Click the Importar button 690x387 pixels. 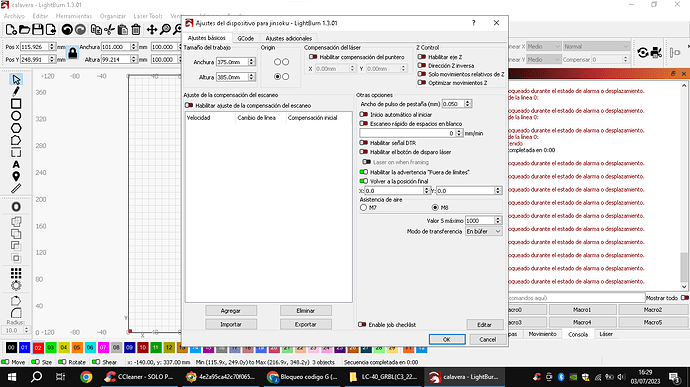(x=231, y=324)
